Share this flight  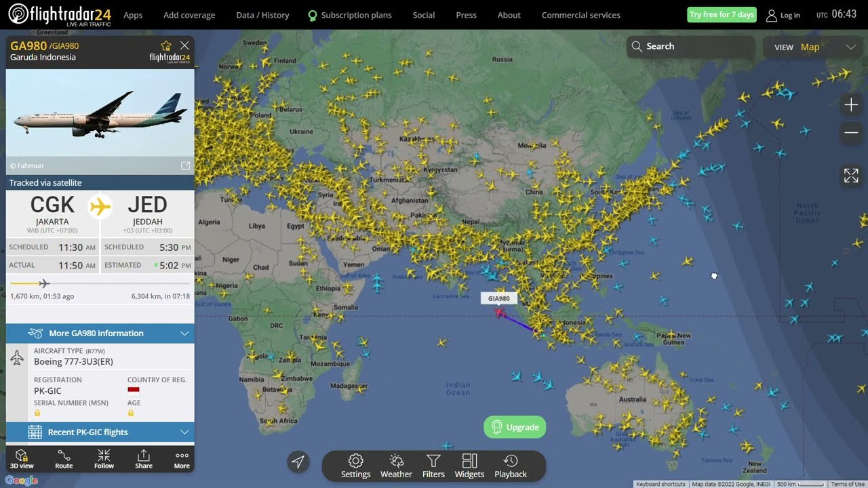point(144,459)
